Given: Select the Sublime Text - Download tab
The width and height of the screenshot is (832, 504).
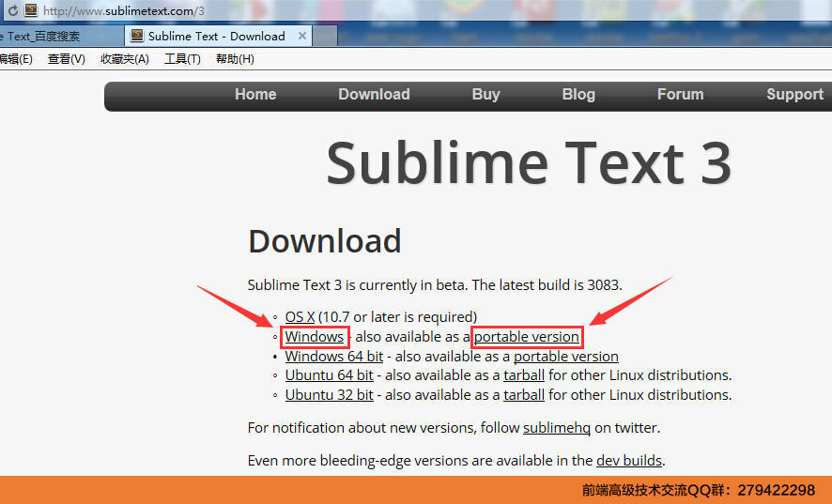Looking at the screenshot, I should [219, 36].
